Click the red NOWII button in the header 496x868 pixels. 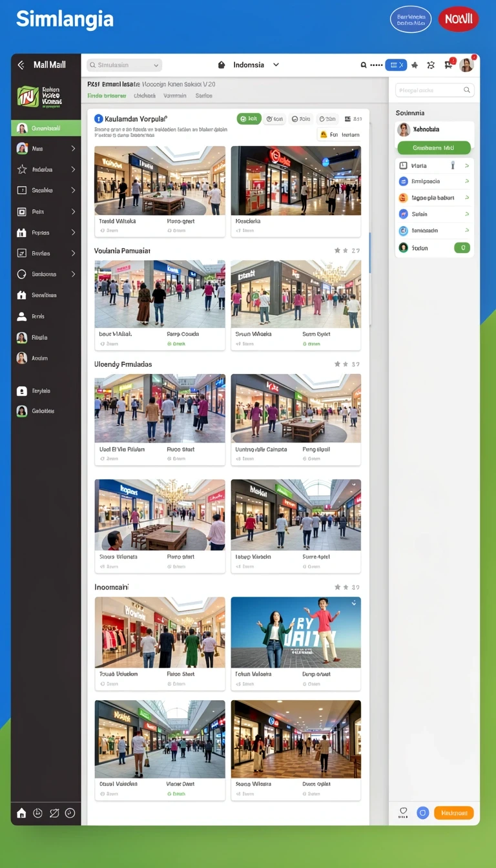click(x=459, y=19)
